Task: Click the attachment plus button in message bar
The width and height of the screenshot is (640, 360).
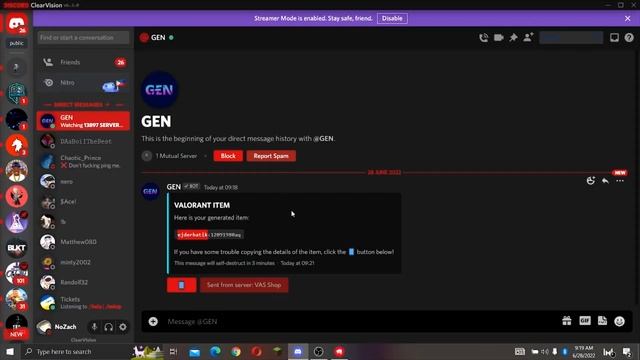Action: 153,322
